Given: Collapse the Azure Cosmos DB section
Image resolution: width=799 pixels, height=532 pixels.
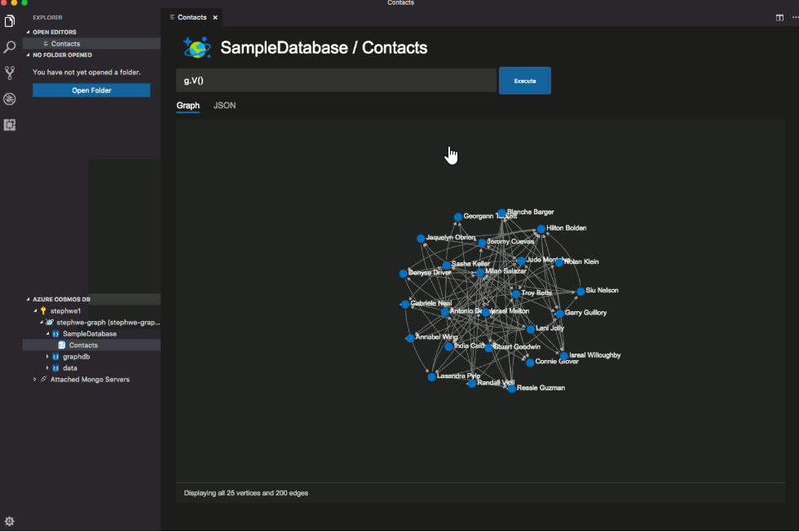Looking at the screenshot, I should (28, 299).
